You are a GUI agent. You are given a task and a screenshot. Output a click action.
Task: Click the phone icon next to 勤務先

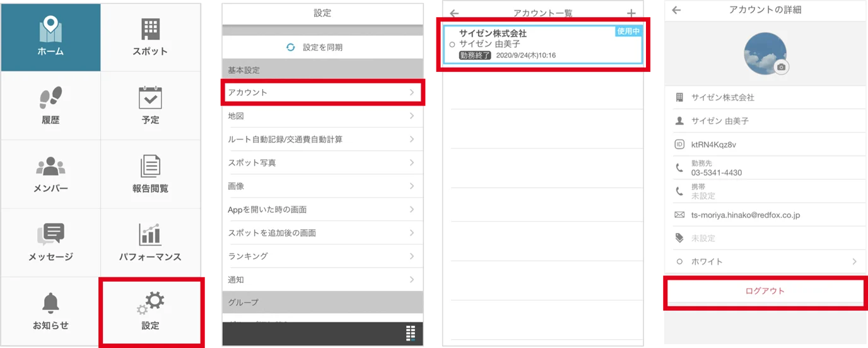pyautogui.click(x=679, y=168)
